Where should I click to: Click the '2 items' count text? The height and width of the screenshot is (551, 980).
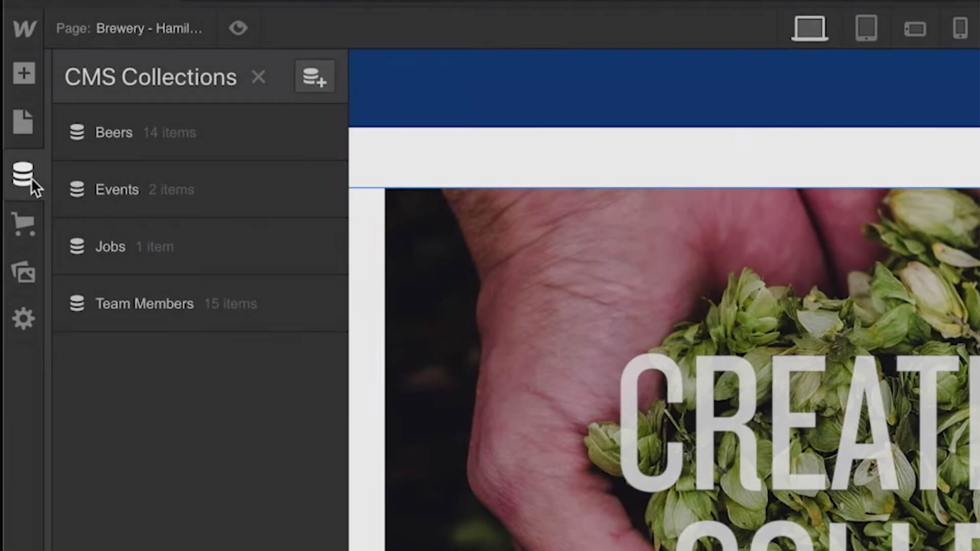pyautogui.click(x=171, y=190)
